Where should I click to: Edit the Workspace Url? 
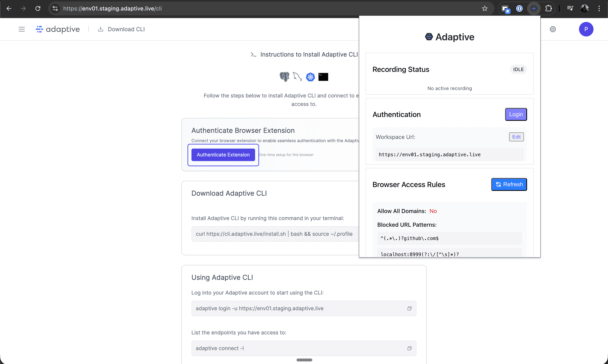point(516,137)
